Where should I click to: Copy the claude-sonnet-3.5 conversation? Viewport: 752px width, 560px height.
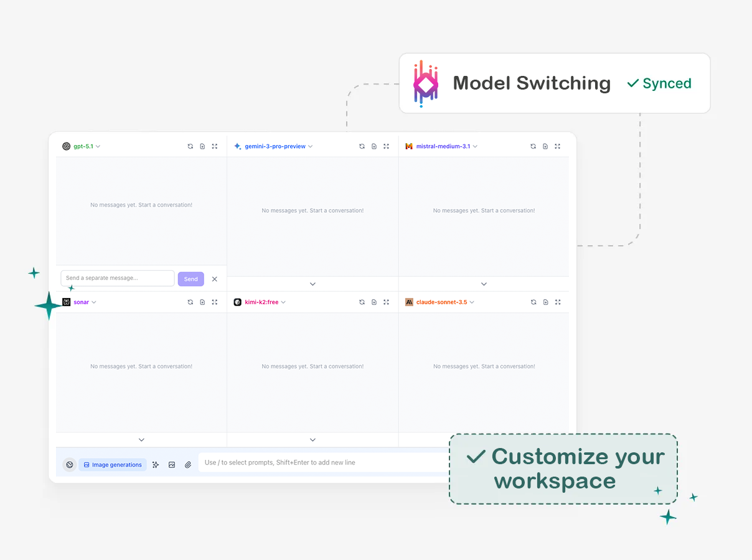coord(545,302)
